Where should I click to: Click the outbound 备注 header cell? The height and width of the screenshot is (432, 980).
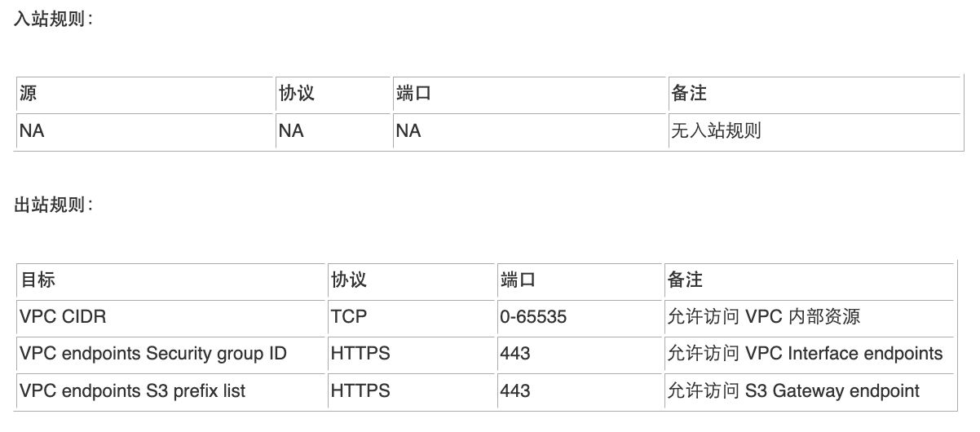click(x=809, y=280)
